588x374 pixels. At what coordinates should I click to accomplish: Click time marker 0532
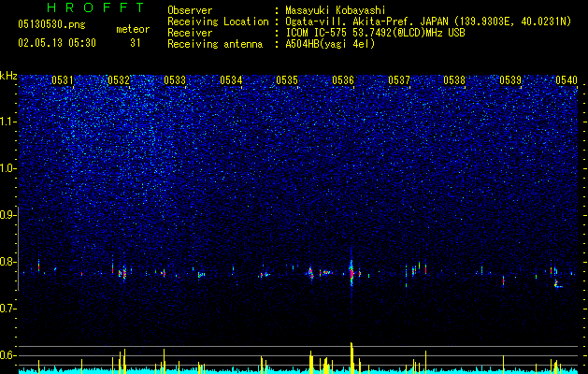pyautogui.click(x=119, y=80)
